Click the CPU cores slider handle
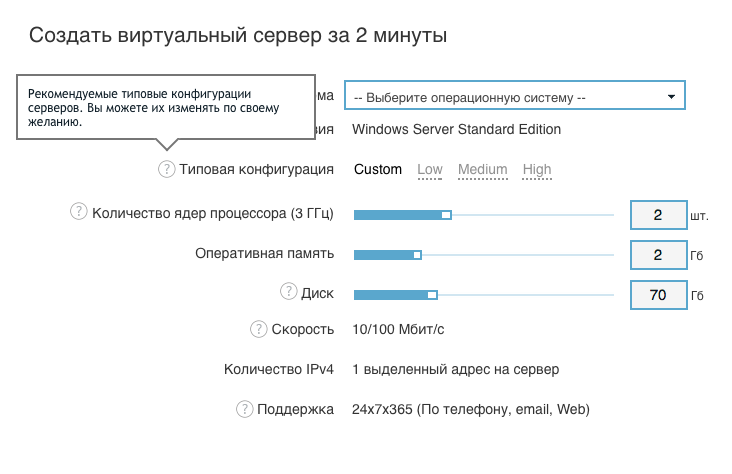This screenshot has height=474, width=732. click(x=446, y=214)
